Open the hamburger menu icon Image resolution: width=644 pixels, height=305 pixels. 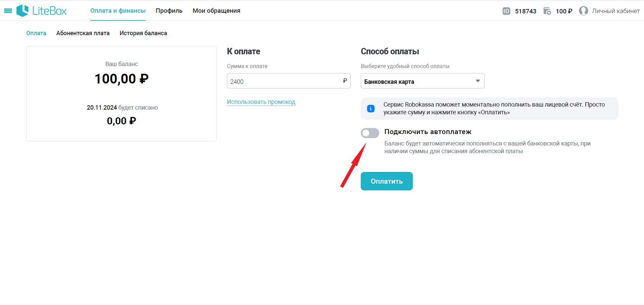(8, 11)
